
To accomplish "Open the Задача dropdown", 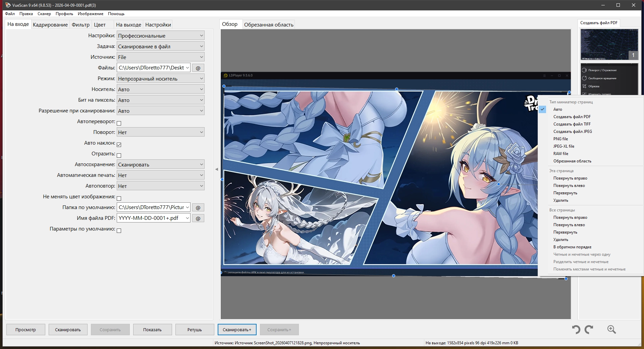I will click(x=160, y=46).
